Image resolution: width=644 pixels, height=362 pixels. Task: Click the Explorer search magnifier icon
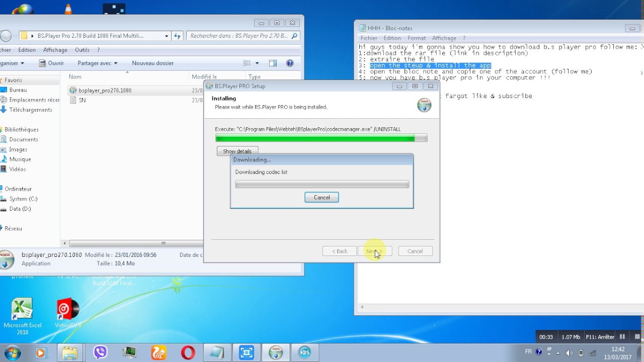coord(295,36)
